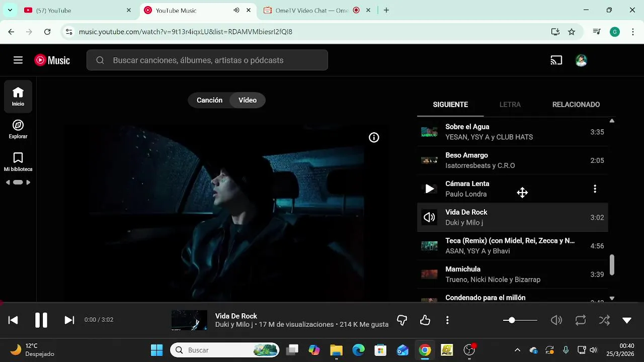The height and width of the screenshot is (362, 644).
Task: Open Chrome media controls
Action: pos(597,32)
